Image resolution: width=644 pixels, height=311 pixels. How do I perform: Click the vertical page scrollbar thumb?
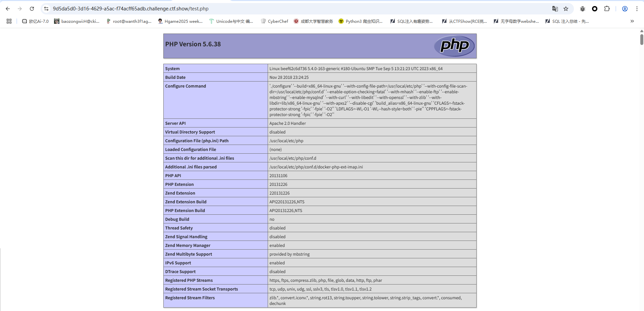click(641, 39)
